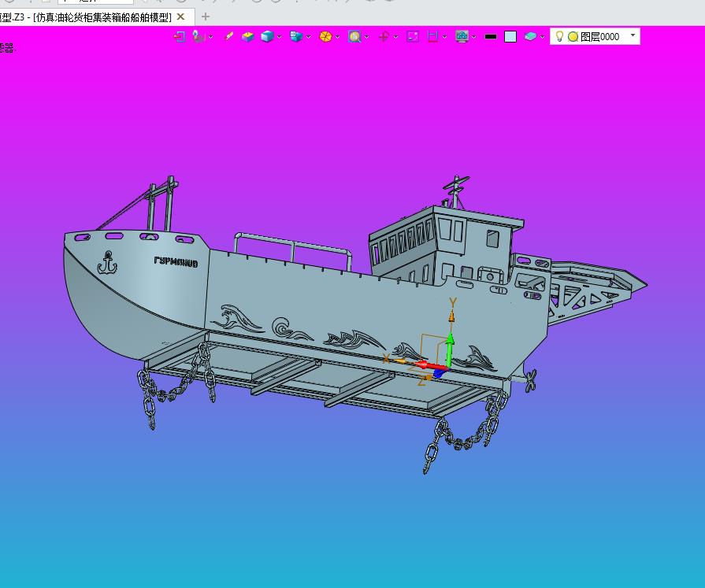705x588 pixels.
Task: Click the magnifier zoom icon
Action: [354, 36]
